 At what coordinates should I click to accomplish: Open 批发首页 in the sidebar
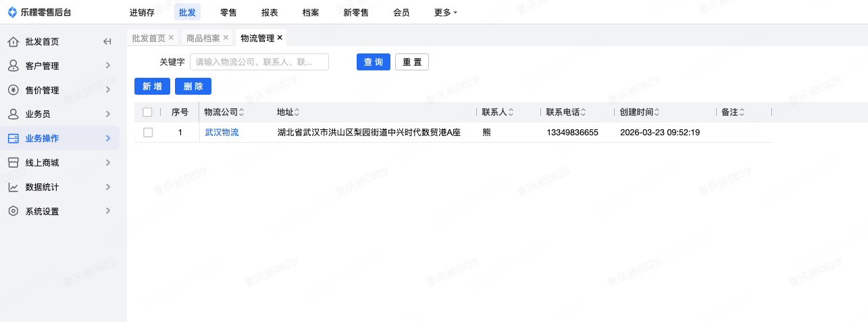(42, 42)
